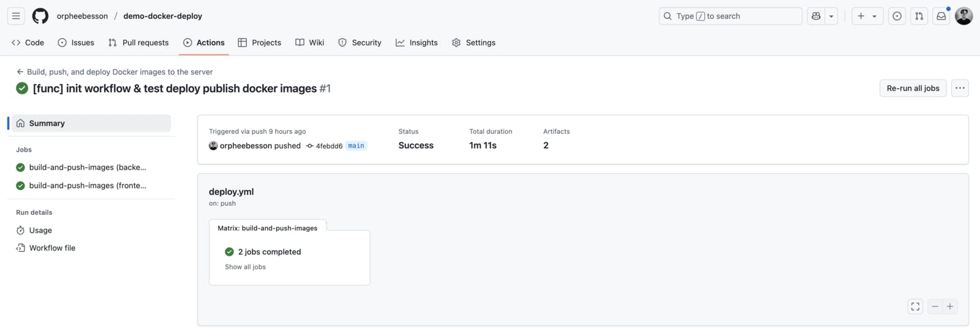Open the demo-docker-deploy repository link
The width and height of the screenshot is (980, 330).
162,16
